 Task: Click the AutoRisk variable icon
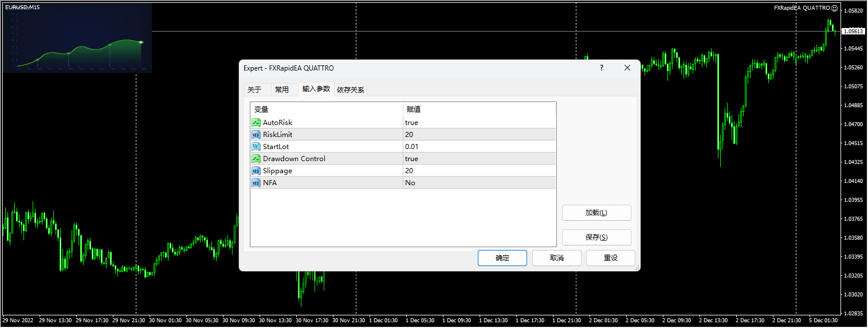coord(256,123)
